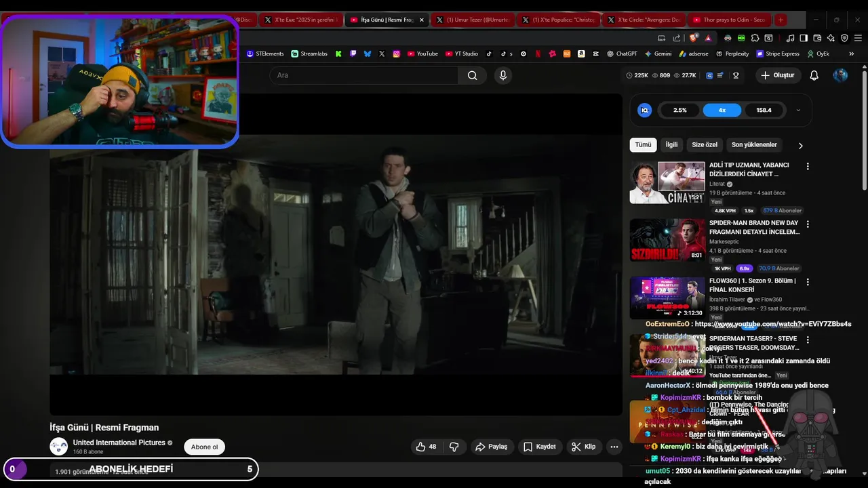Viewport: 868px width, 488px height.
Task: Click the YouTube search magnifier button
Action: pyautogui.click(x=472, y=75)
